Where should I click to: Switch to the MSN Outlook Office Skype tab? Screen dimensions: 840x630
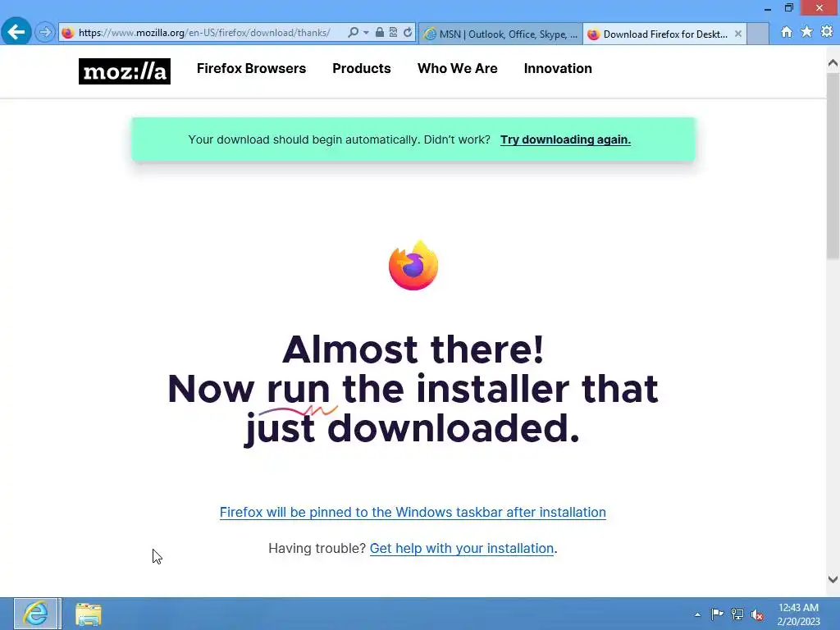pos(501,34)
